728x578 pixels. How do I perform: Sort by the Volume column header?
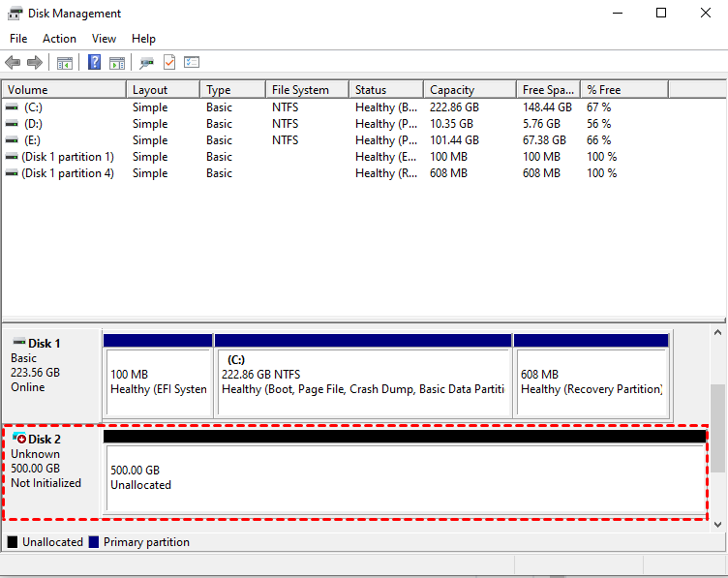(64, 90)
